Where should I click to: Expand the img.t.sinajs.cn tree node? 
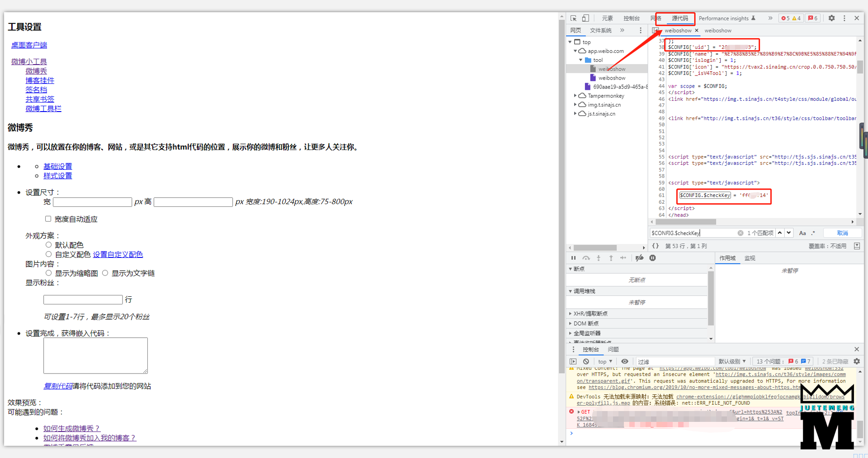click(x=575, y=105)
